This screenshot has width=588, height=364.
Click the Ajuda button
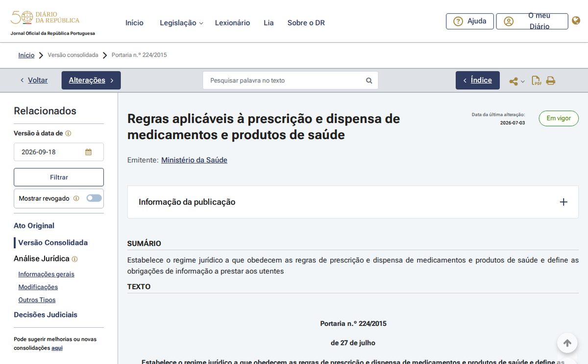(470, 21)
